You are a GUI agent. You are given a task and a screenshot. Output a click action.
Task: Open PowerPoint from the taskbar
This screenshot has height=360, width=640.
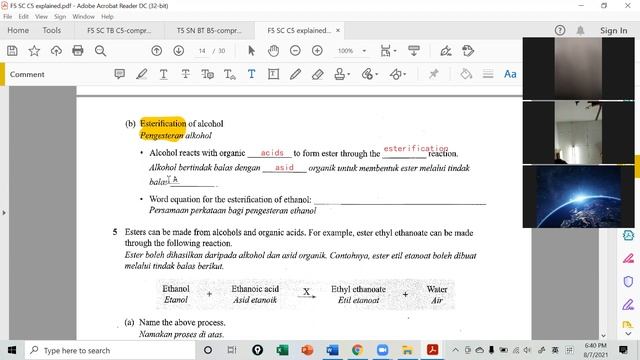click(307, 350)
